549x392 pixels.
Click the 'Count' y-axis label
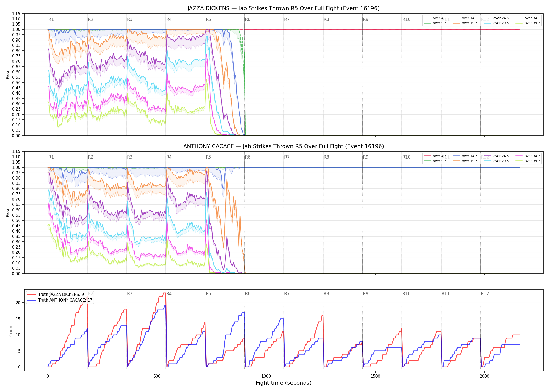click(x=11, y=330)
